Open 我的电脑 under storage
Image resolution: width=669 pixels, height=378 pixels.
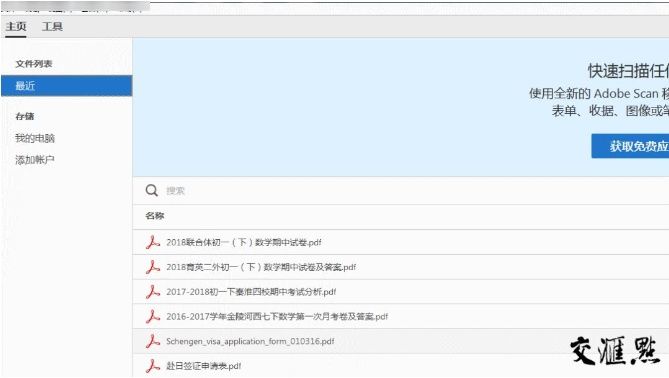point(35,138)
